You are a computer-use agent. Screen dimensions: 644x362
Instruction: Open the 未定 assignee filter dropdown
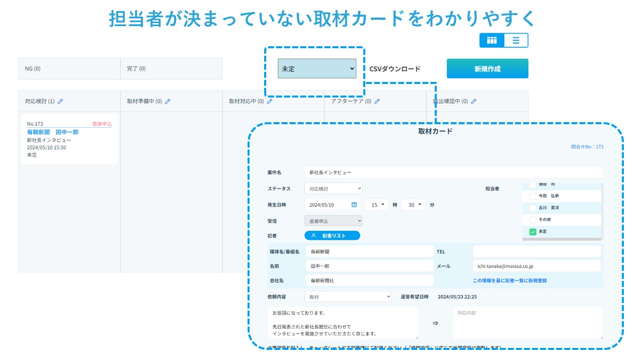click(317, 69)
